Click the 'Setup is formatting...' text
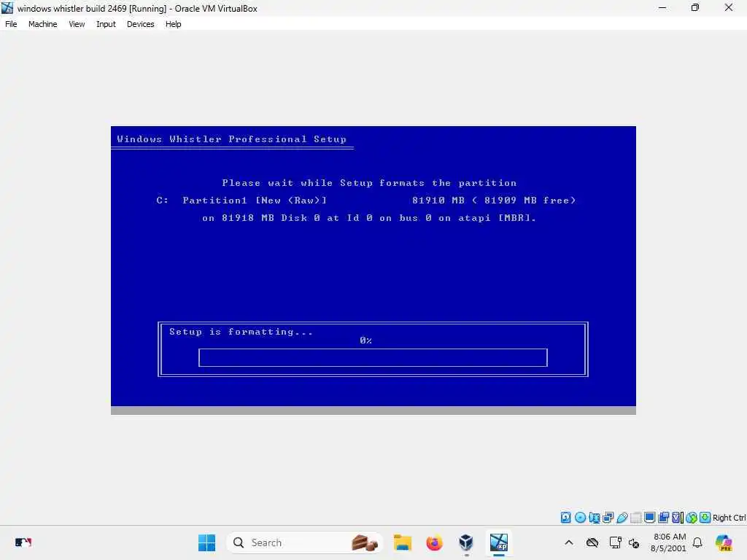Image resolution: width=747 pixels, height=560 pixels. point(241,332)
